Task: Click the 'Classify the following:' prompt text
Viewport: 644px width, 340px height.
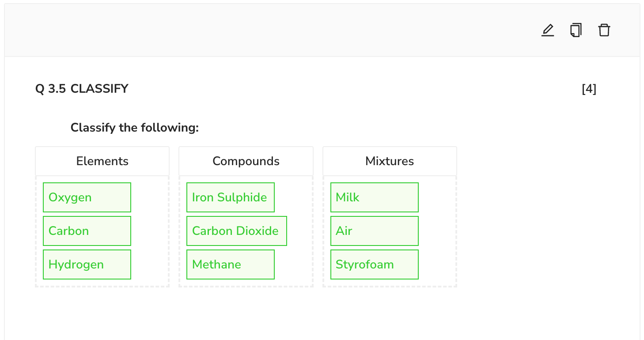Action: (135, 128)
